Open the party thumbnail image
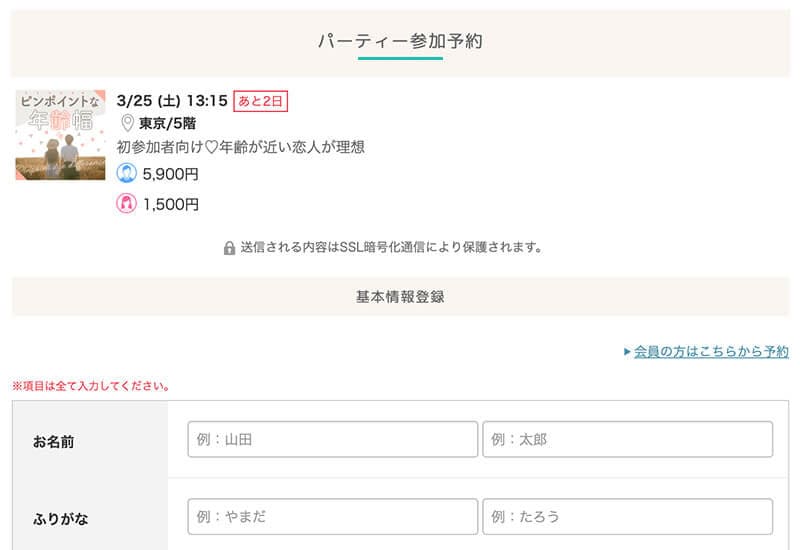 coord(60,135)
